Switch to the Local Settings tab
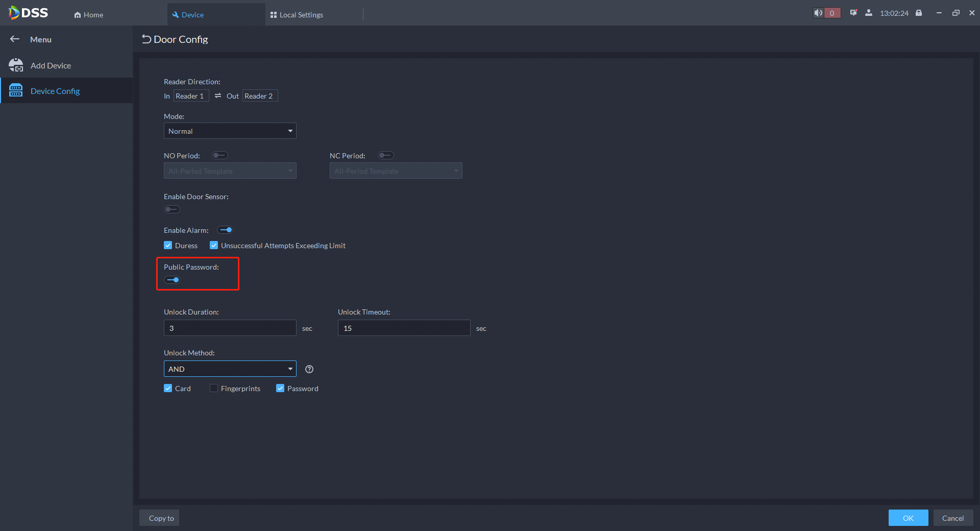The height and width of the screenshot is (531, 980). tap(297, 15)
